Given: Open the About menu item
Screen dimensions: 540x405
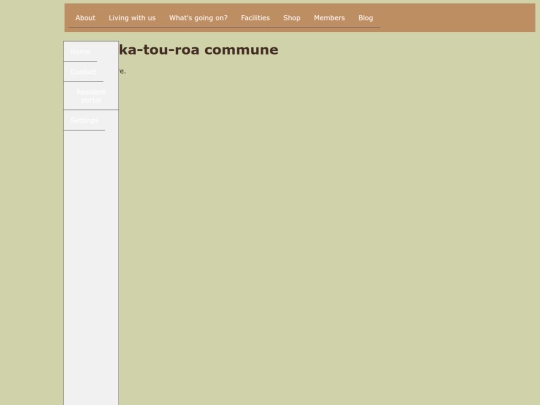Looking at the screenshot, I should 85,18.
